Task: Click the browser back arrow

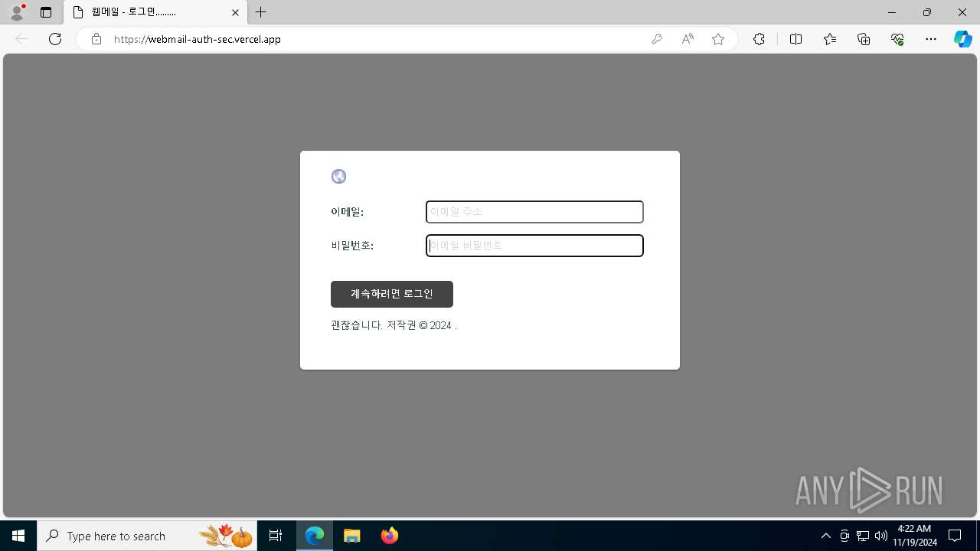Action: click(x=21, y=39)
